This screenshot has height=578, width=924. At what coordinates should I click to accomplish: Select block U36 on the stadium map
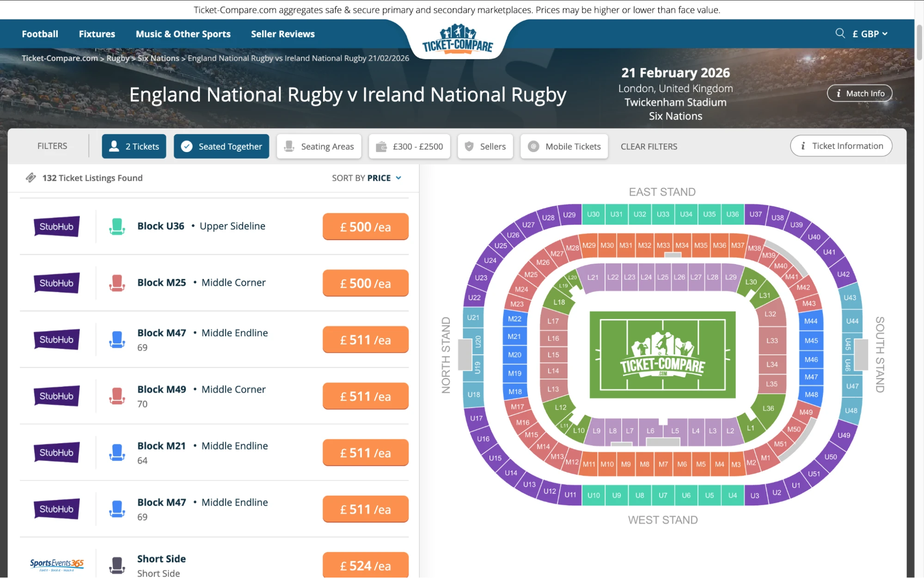733,214
